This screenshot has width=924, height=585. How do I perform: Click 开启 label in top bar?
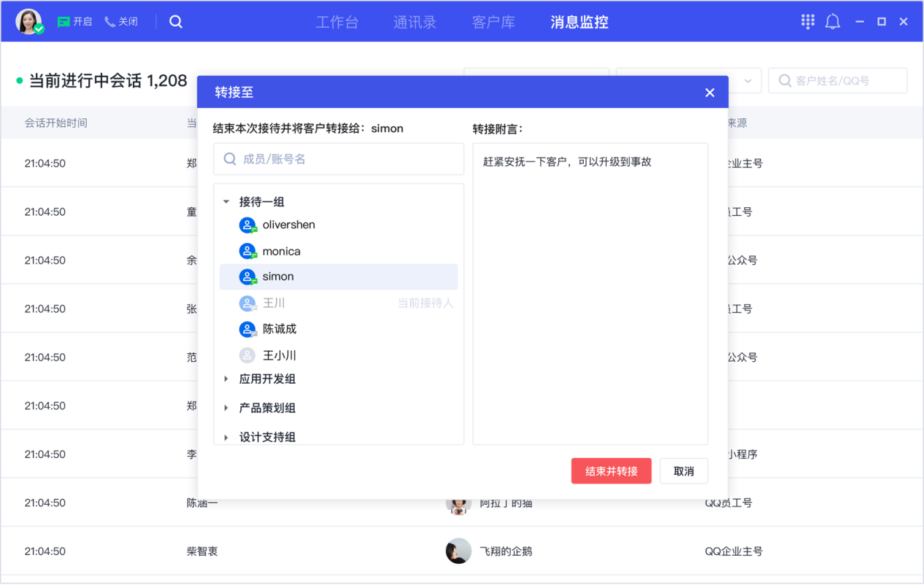[82, 22]
